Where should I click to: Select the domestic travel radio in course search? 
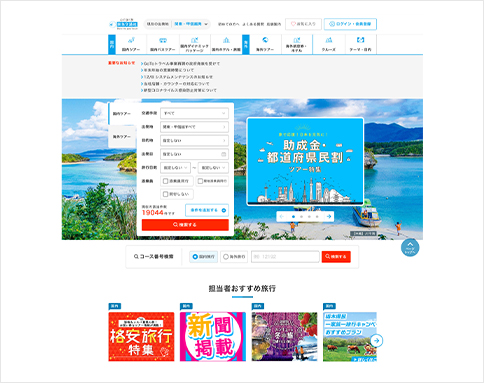tap(195, 257)
